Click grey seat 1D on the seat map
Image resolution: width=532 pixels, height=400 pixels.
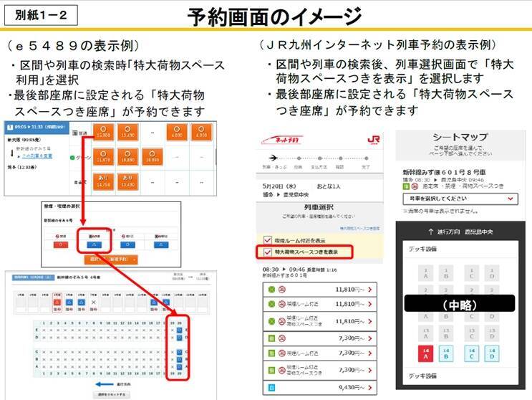click(x=492, y=273)
